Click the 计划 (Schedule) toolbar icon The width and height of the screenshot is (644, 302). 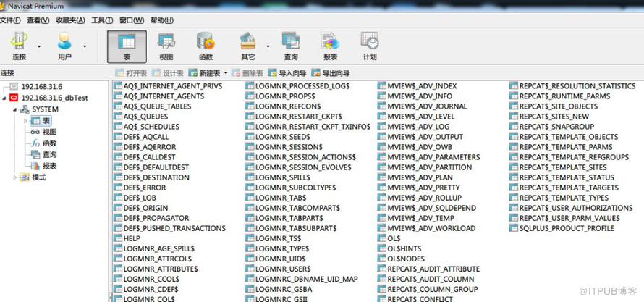pyautogui.click(x=370, y=46)
